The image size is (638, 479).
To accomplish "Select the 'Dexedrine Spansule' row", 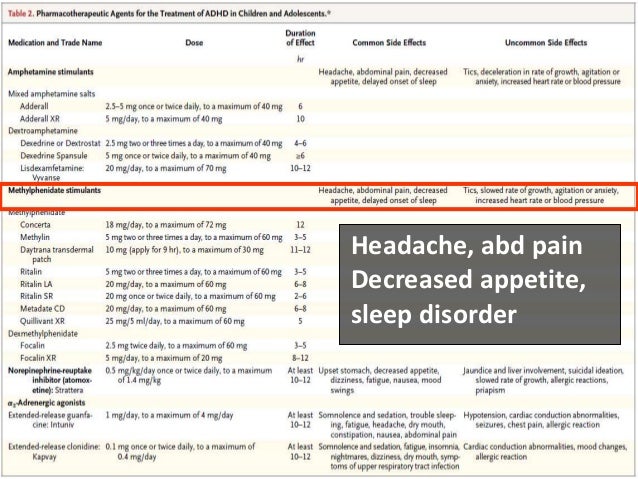I will click(54, 156).
